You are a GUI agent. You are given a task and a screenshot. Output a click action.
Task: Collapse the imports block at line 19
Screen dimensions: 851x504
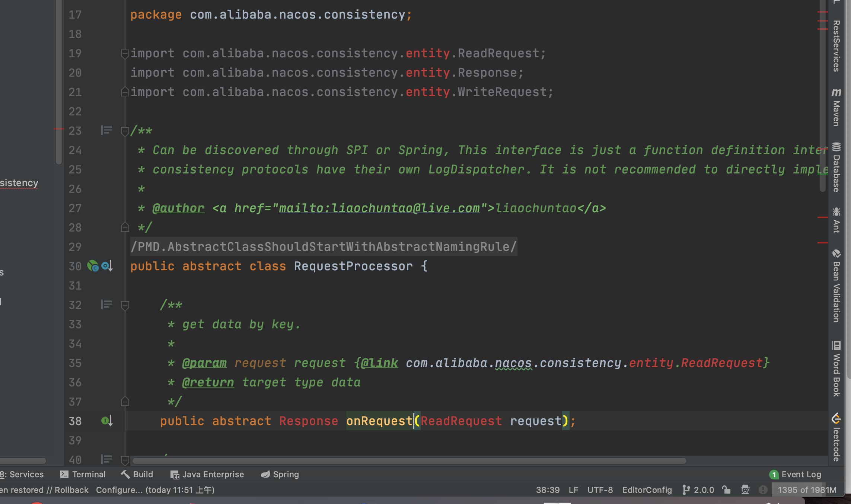[x=125, y=54]
